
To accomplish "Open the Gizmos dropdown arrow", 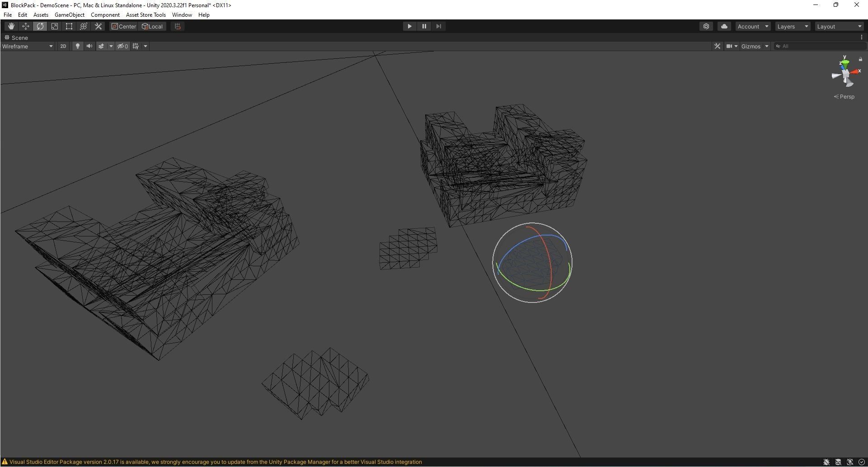I will click(x=767, y=46).
